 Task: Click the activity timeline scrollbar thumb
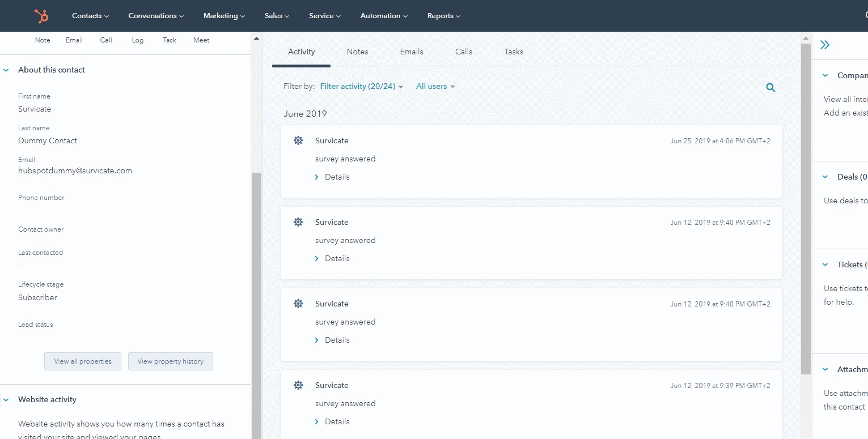(x=806, y=208)
